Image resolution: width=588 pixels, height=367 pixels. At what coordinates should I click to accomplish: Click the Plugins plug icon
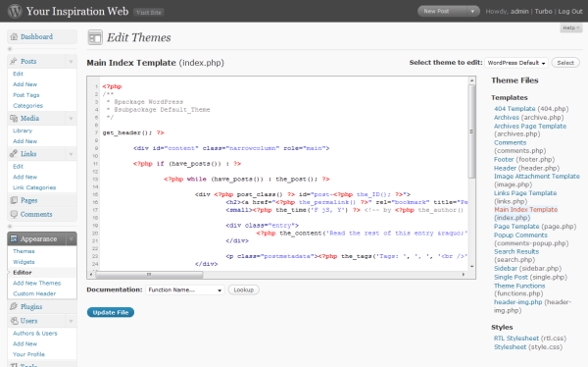[x=14, y=306]
